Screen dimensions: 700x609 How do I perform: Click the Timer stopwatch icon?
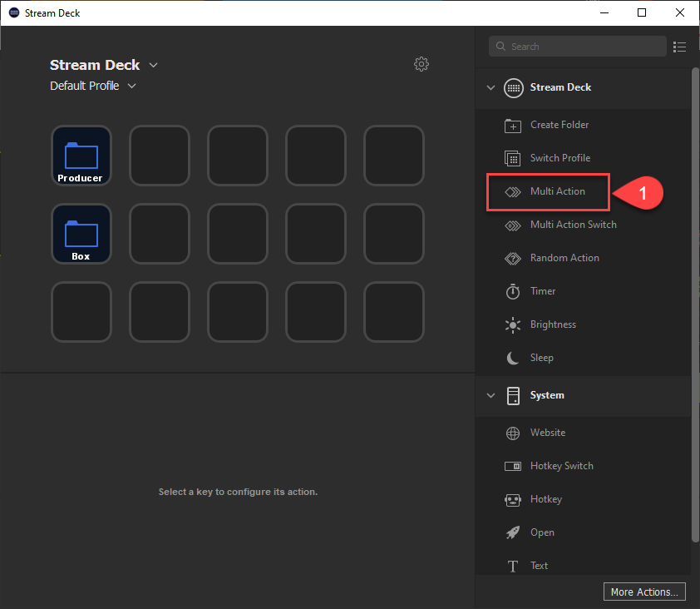[512, 291]
